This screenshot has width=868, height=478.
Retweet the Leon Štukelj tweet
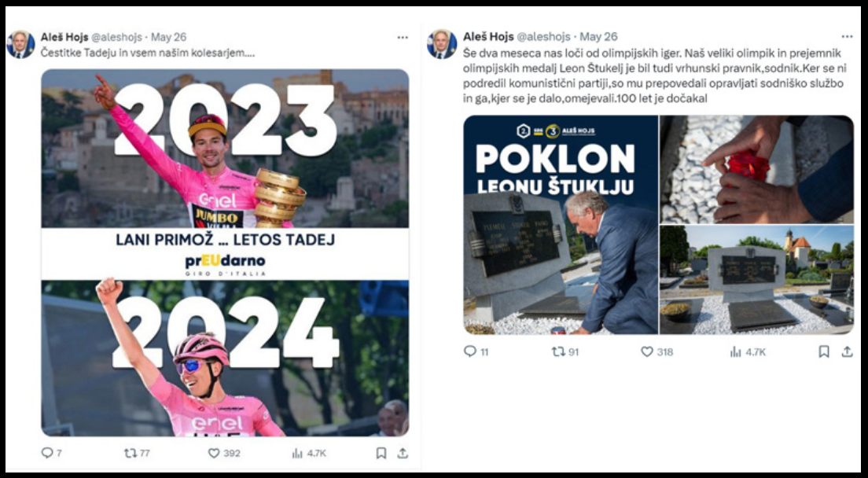point(557,351)
